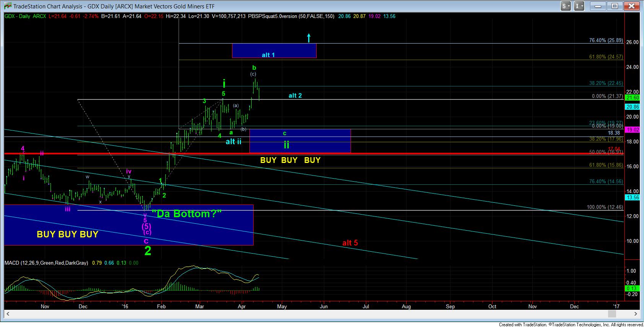Click the 76.40% (25.89) Fibonacci label
This screenshot has height=327, width=644.
(x=606, y=41)
